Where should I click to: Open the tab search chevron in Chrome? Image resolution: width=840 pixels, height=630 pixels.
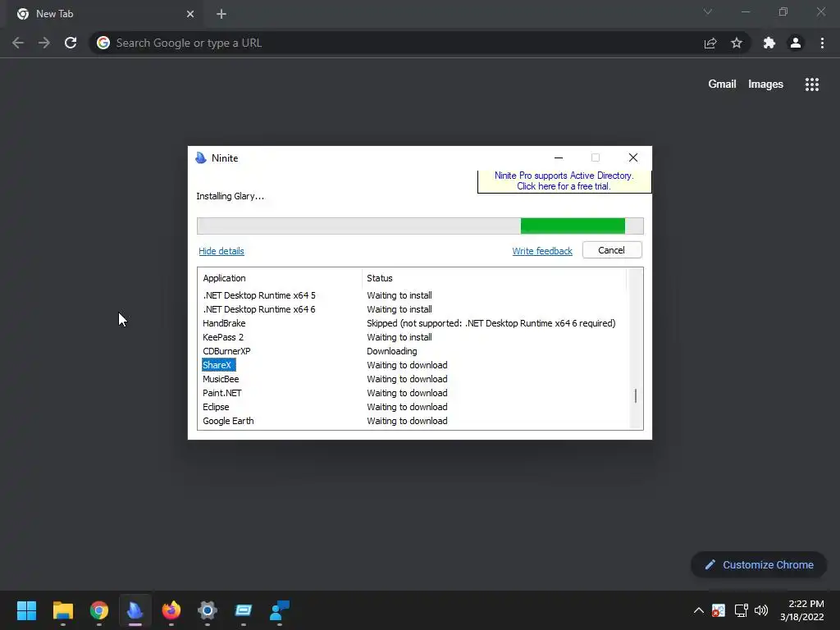pos(708,11)
